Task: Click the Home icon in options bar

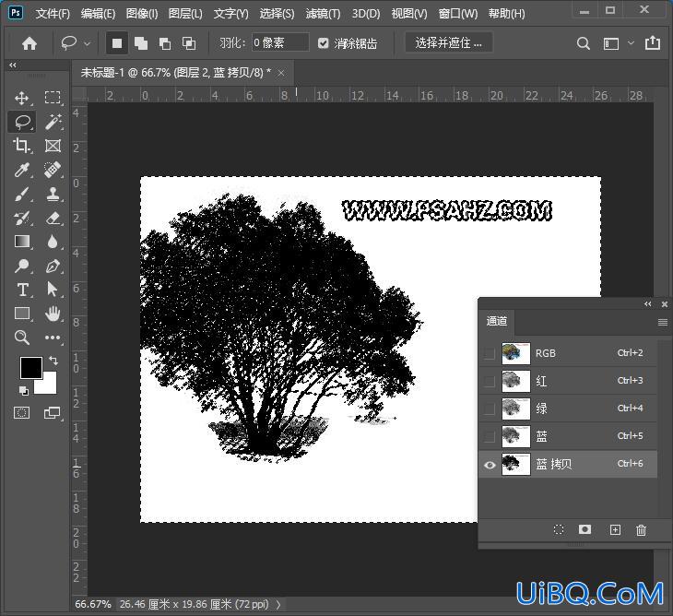Action: tap(30, 43)
